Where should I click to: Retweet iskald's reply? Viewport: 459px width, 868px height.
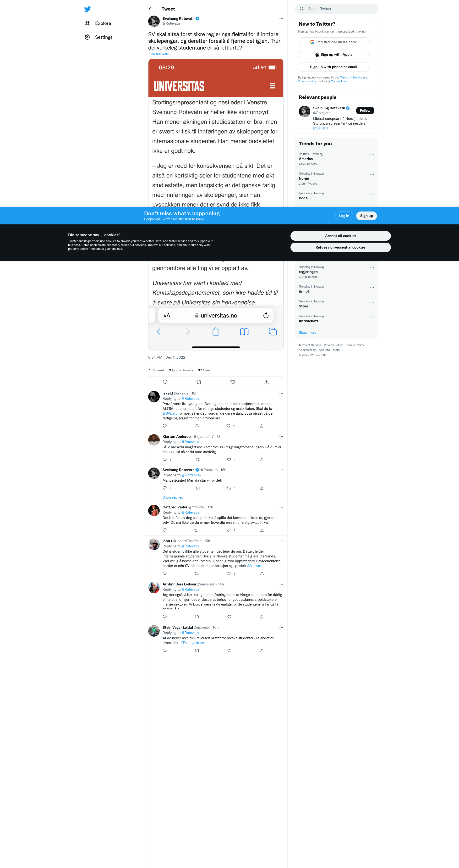197,426
